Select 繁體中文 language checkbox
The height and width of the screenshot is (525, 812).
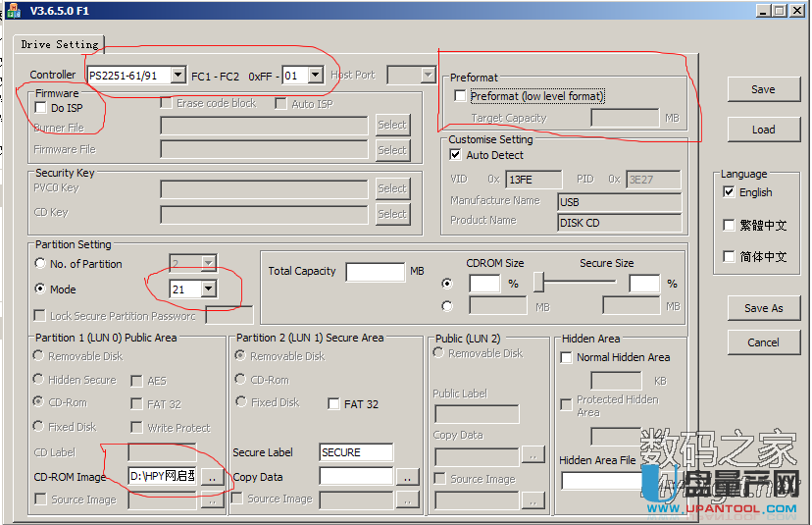729,225
